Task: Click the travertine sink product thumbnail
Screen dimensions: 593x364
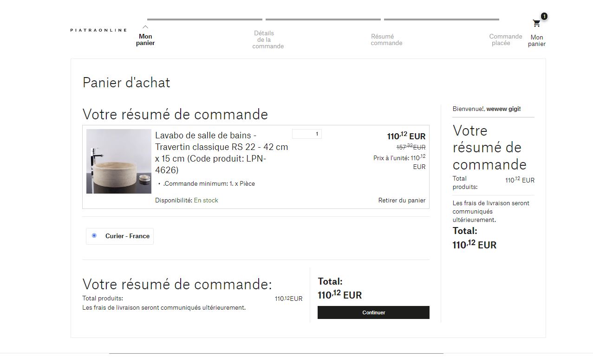Action: click(119, 161)
